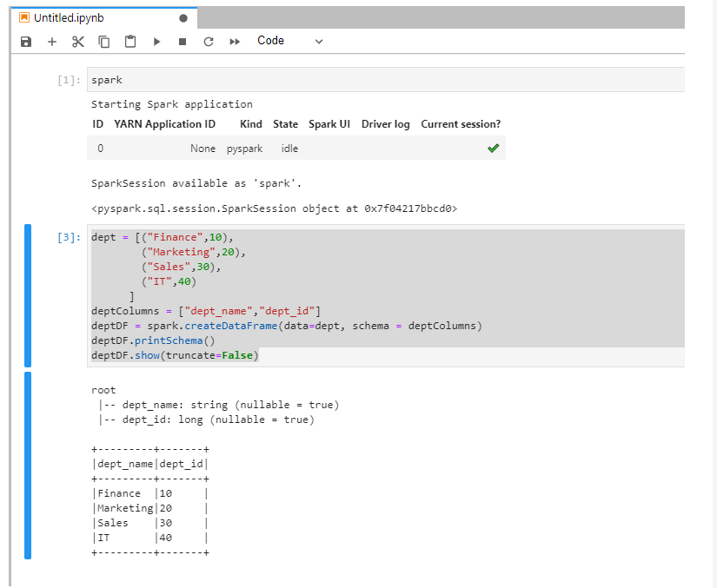Click the 'None' application ID cell

pos(203,149)
